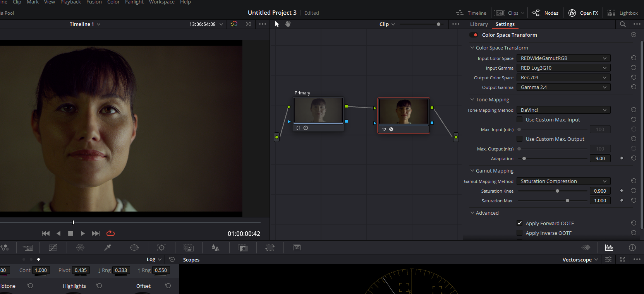This screenshot has height=294, width=644.
Task: Toggle the Nodes panel button
Action: point(545,13)
